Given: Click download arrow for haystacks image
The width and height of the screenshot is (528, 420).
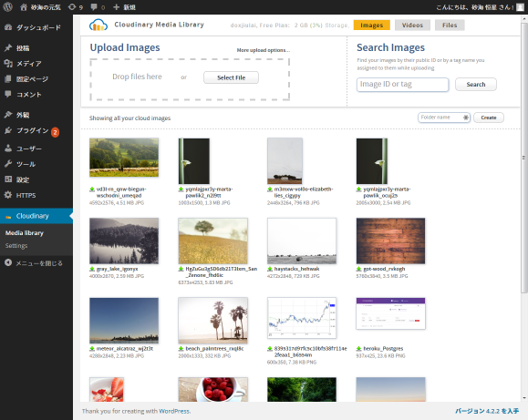Looking at the screenshot, I should [x=270, y=269].
